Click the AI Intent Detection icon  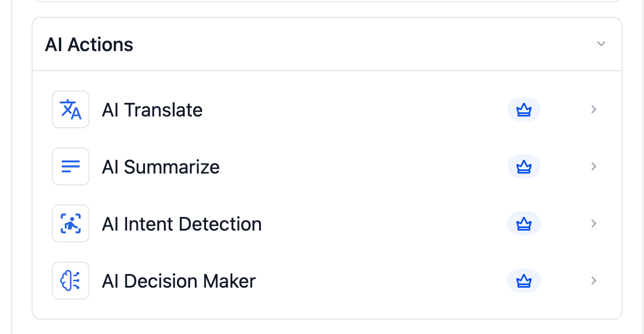pyautogui.click(x=71, y=223)
